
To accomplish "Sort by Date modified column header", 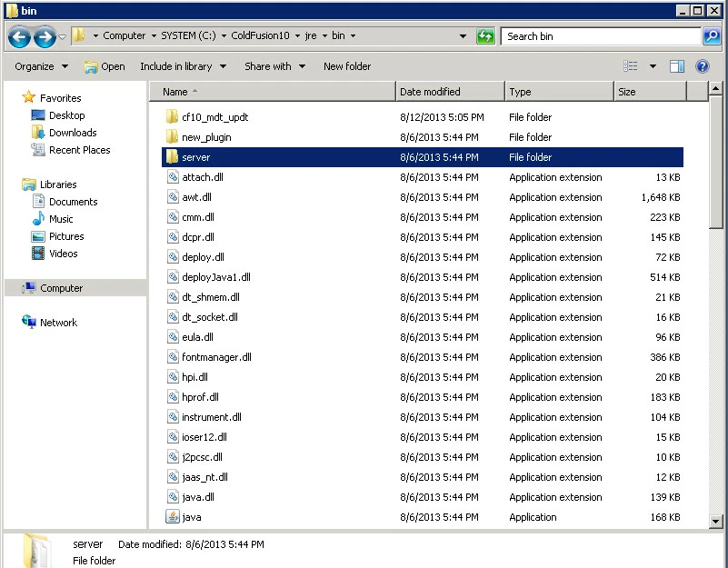I will pyautogui.click(x=451, y=92).
